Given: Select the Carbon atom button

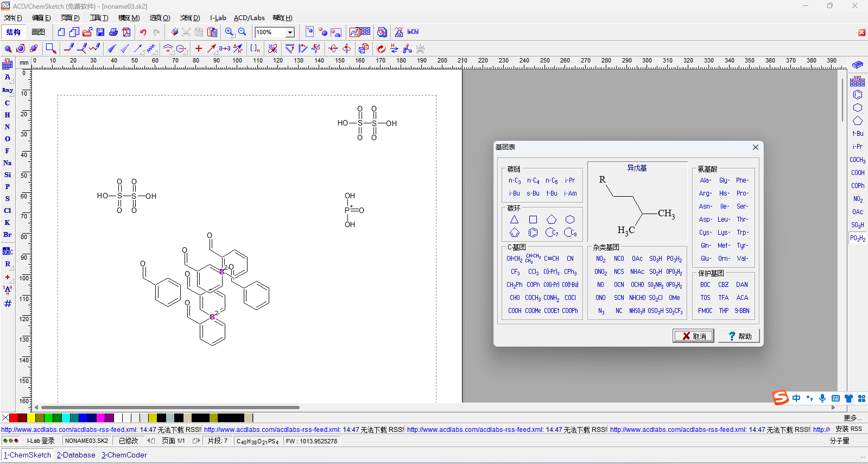Looking at the screenshot, I should 8,103.
